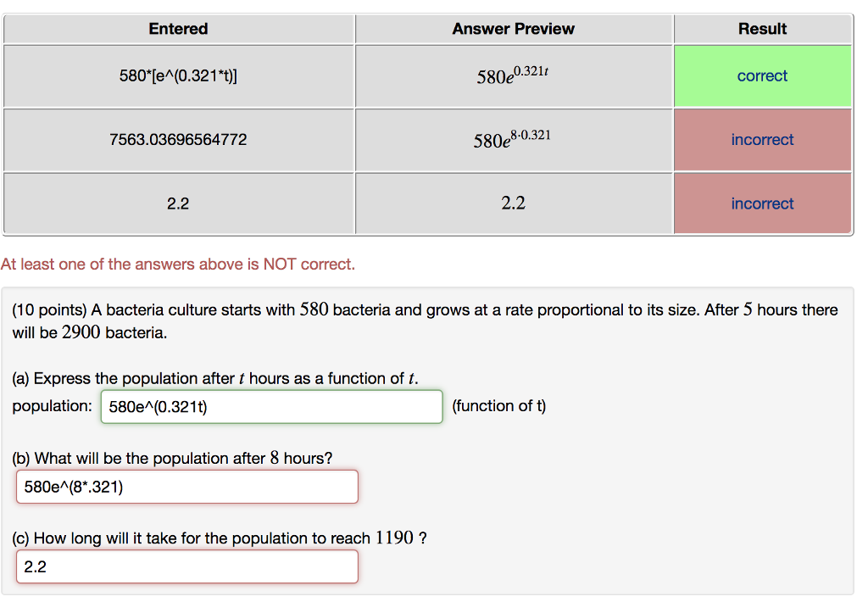Select the part (c) question text
Viewport: 868px width, 602px height.
click(219, 538)
